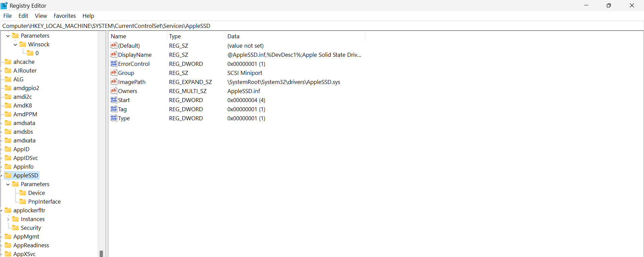Click the AppleSSD.sys ImagePath data
This screenshot has height=257, width=644.
(x=284, y=82)
